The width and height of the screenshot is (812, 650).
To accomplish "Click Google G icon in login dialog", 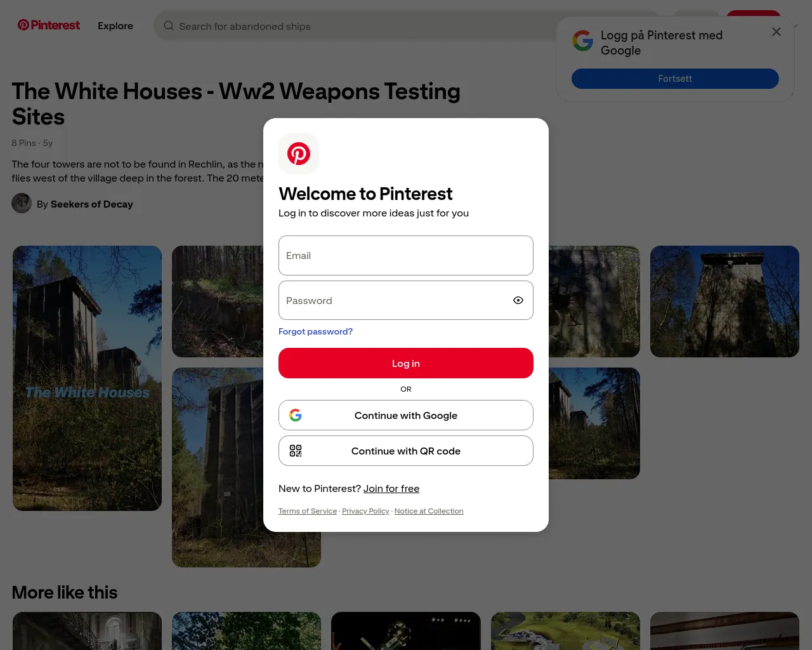I will [296, 415].
